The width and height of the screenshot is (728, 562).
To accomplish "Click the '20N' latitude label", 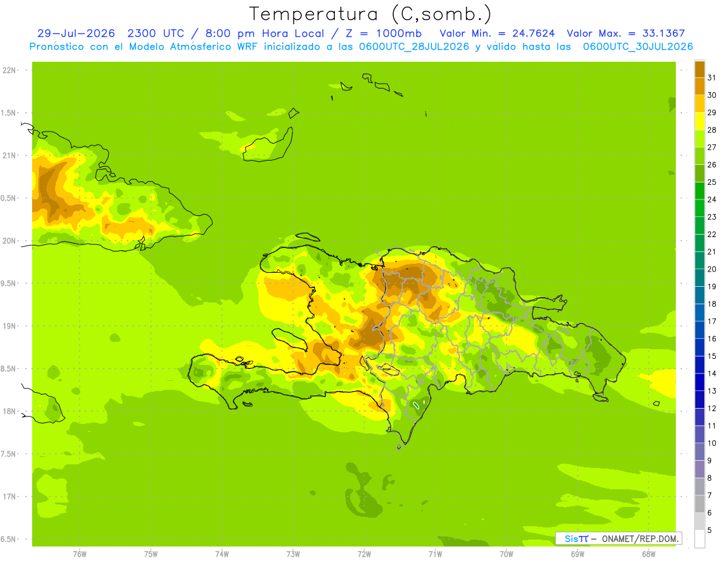I will 8,241.
